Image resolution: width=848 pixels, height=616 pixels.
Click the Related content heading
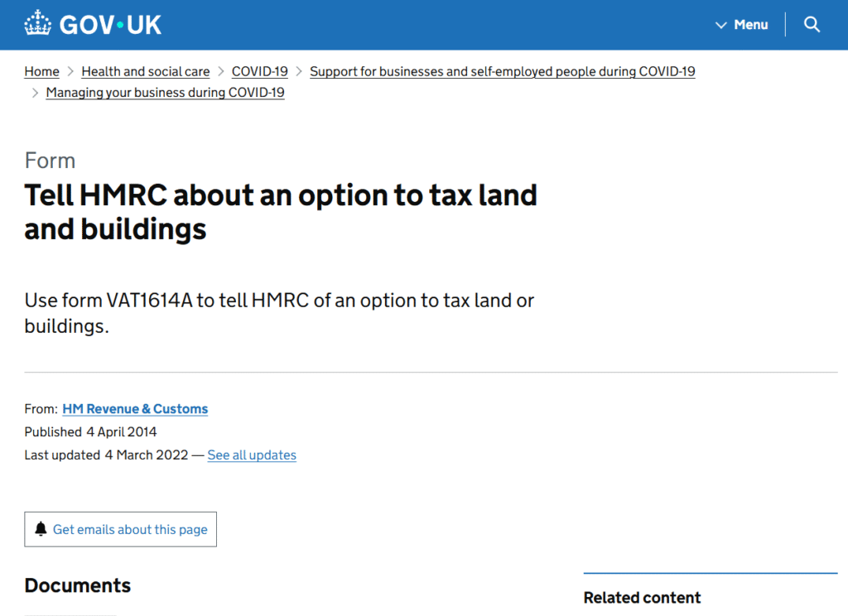pyautogui.click(x=642, y=598)
